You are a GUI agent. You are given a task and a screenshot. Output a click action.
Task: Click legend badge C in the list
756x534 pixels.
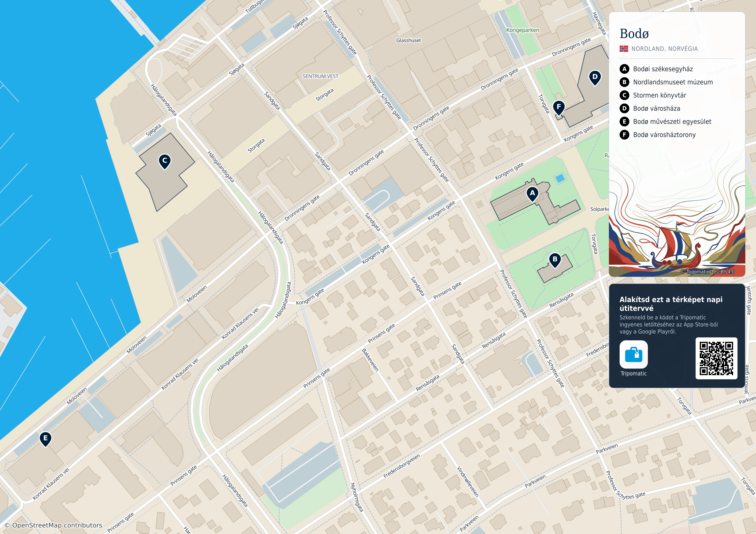point(624,95)
